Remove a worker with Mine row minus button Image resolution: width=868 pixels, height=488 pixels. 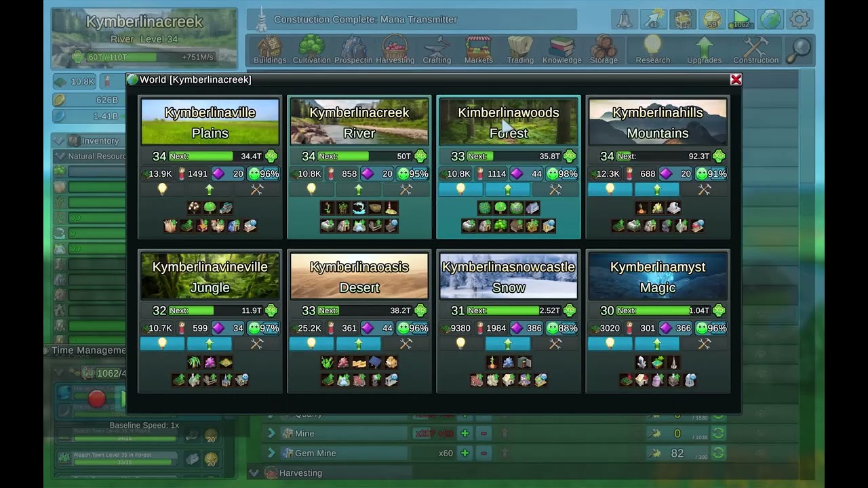tap(484, 433)
